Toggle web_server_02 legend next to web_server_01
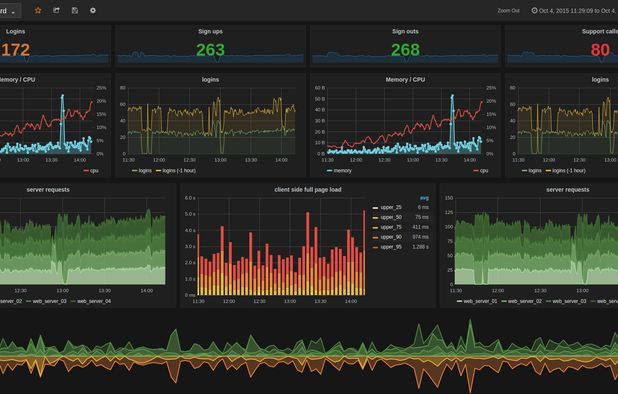The height and width of the screenshot is (394, 618). tap(525, 301)
